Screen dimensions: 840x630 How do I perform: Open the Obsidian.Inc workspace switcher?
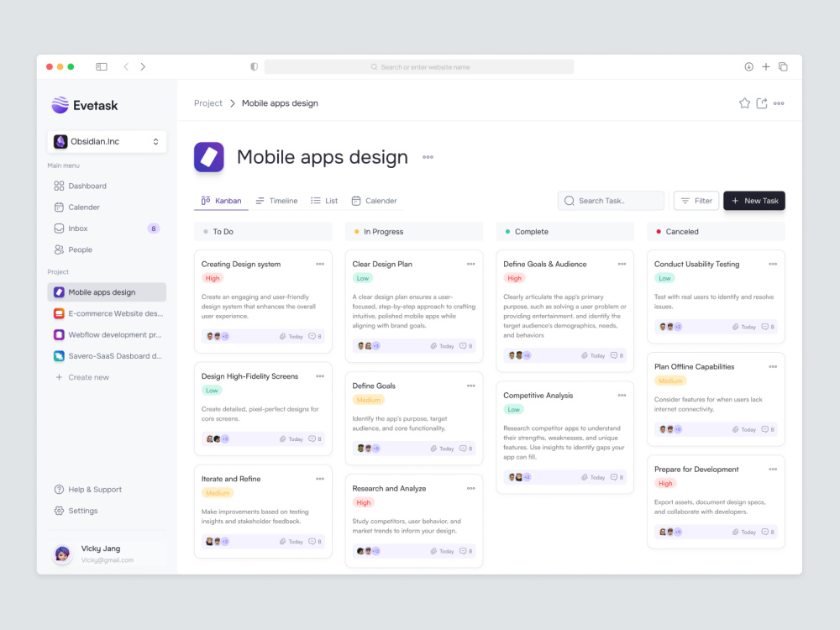tap(107, 141)
